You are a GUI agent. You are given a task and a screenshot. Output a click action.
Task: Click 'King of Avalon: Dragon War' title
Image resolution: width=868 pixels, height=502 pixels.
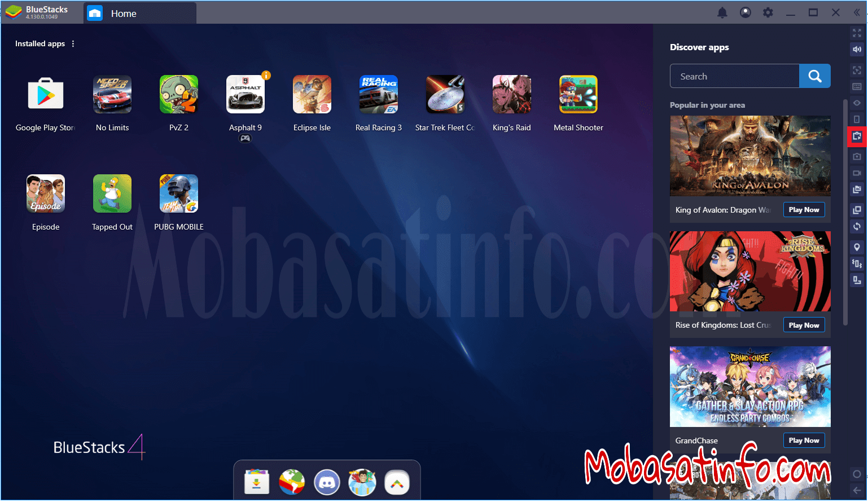pos(722,210)
